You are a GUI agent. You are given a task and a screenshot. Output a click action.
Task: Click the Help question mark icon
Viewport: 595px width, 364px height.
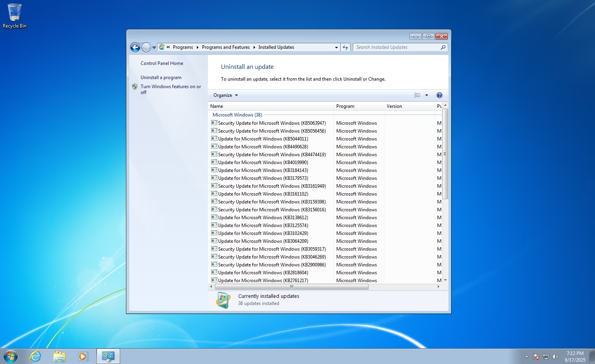point(439,95)
